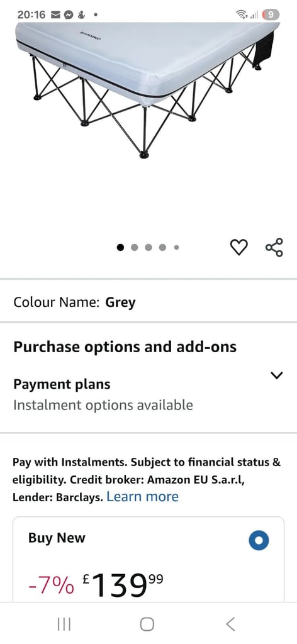The width and height of the screenshot is (297, 644).
Task: Tap the £139.99 price
Action: click(123, 586)
